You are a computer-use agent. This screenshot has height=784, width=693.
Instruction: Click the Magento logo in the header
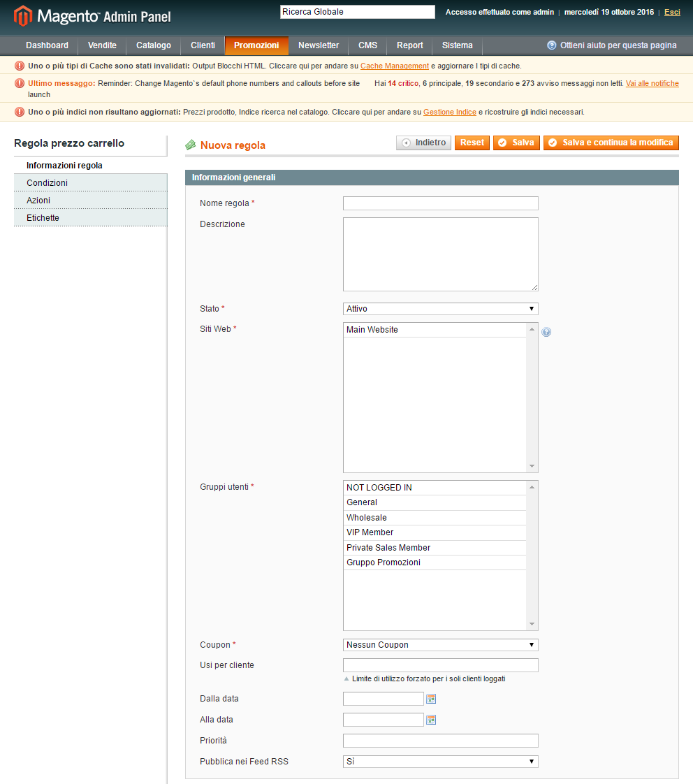click(x=21, y=13)
